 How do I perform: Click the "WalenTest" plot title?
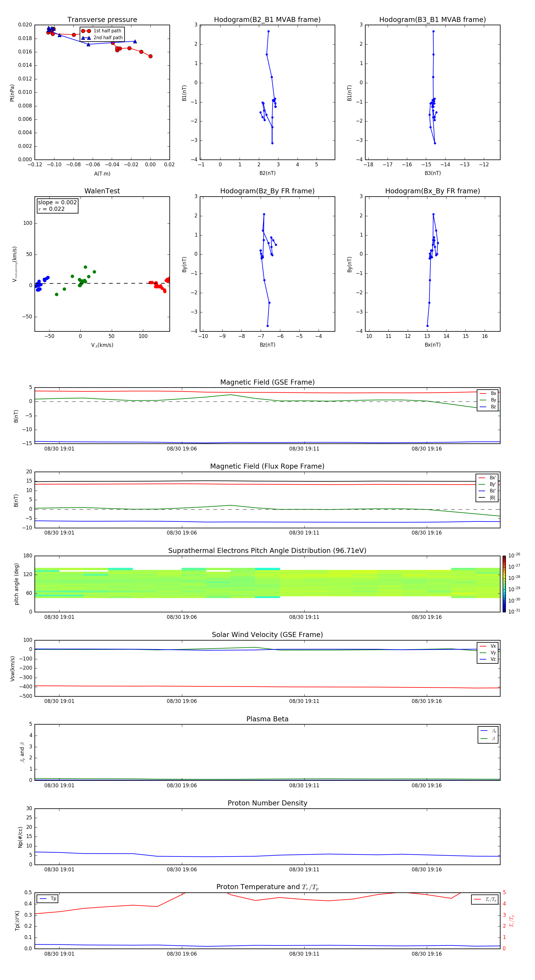[x=102, y=191]
